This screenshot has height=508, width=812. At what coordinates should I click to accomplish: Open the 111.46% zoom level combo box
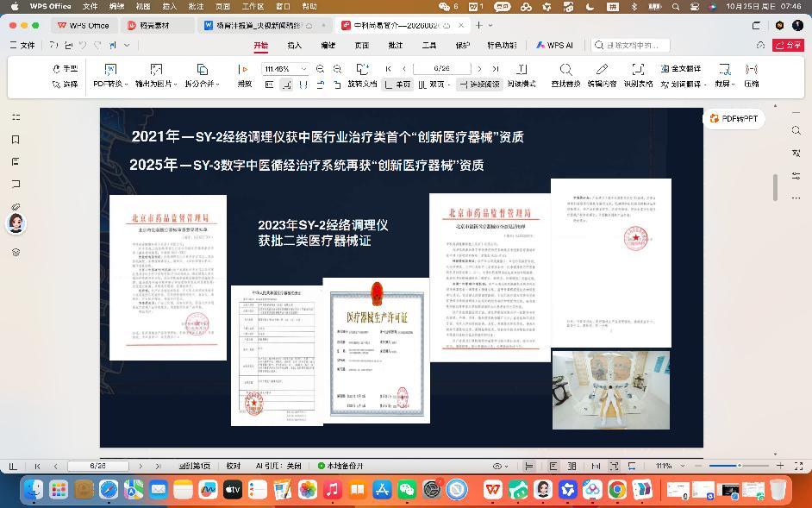click(x=285, y=69)
